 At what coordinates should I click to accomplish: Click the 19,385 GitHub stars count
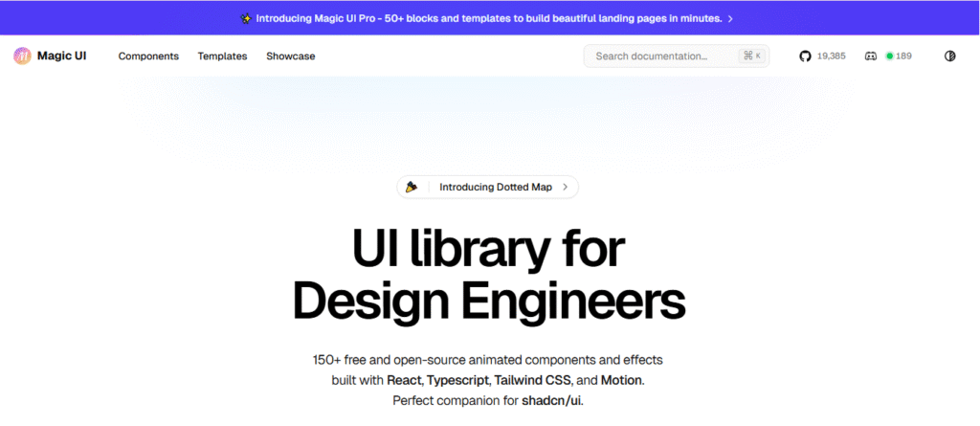[x=832, y=56]
